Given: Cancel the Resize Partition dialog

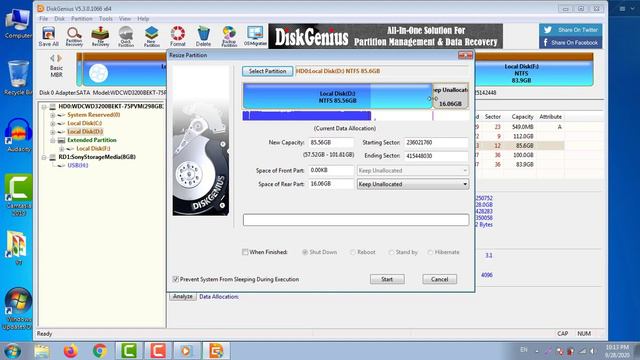Looking at the screenshot, I should (x=440, y=279).
